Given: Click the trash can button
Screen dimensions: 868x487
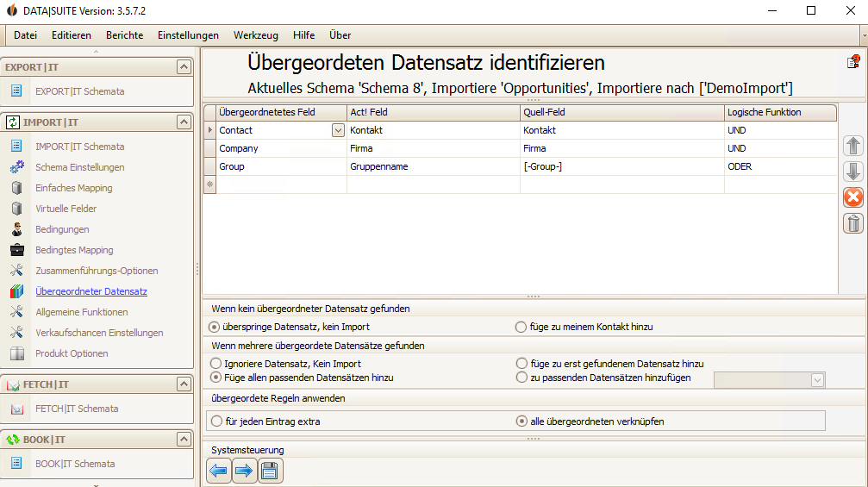Looking at the screenshot, I should [x=853, y=223].
